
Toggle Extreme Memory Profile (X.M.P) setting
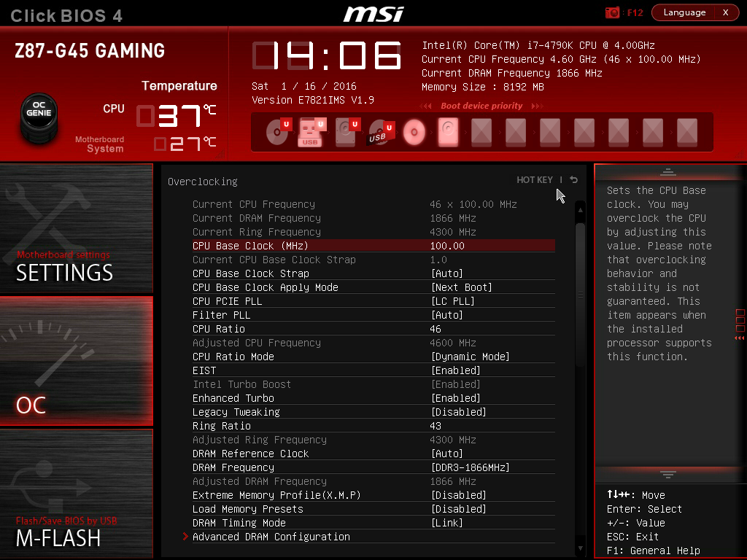point(373,495)
